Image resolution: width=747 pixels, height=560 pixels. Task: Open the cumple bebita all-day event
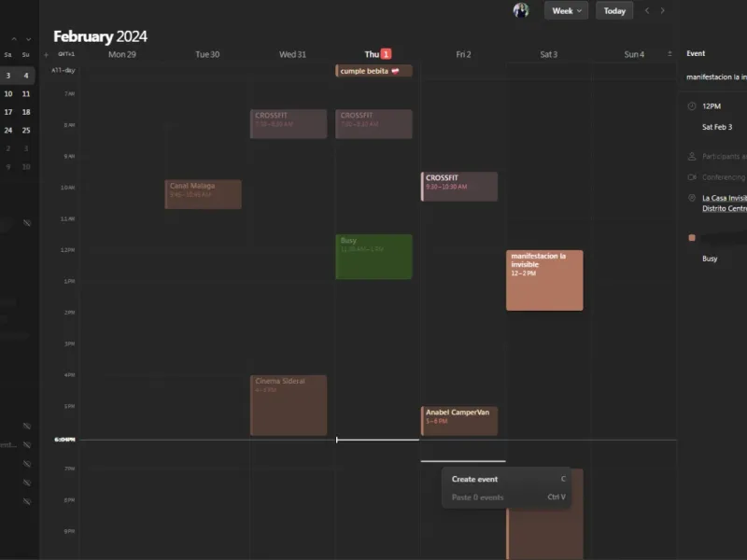coord(374,71)
